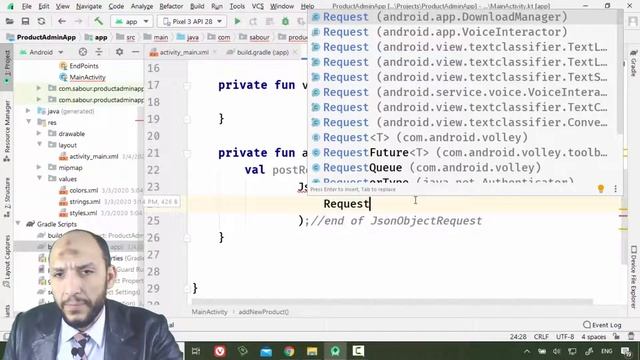Open the Navigate menu
Viewport: 640px width, 360px height.
[x=89, y=7]
